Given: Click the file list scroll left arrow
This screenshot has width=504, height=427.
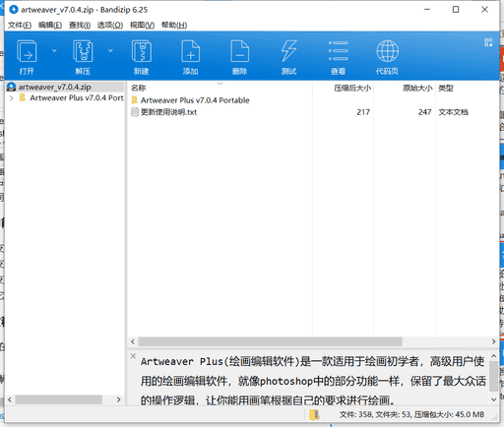Looking at the screenshot, I should tap(133, 341).
